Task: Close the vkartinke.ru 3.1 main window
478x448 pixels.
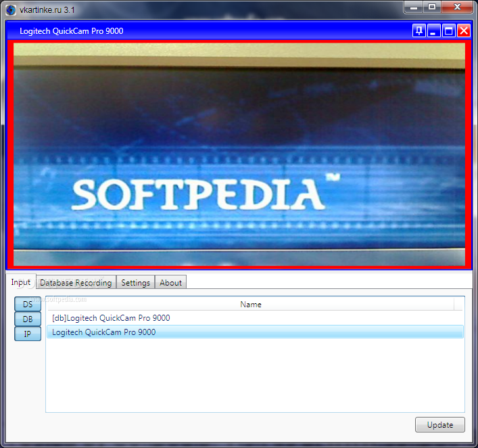Action: [x=457, y=7]
